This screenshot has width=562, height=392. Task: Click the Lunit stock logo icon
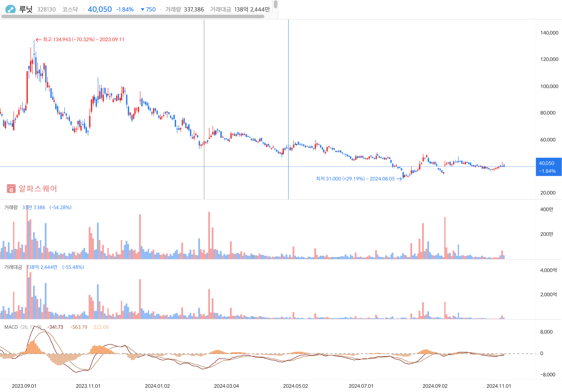coord(10,9)
